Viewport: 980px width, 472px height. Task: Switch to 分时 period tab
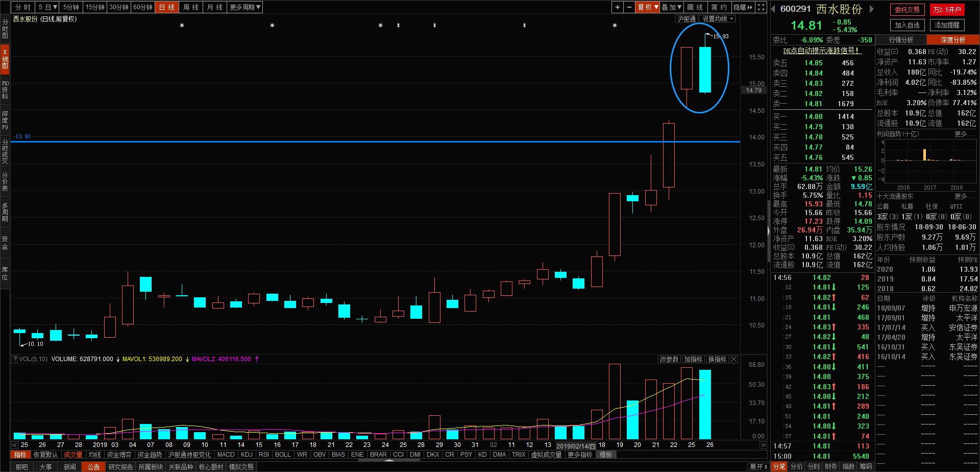pos(23,7)
